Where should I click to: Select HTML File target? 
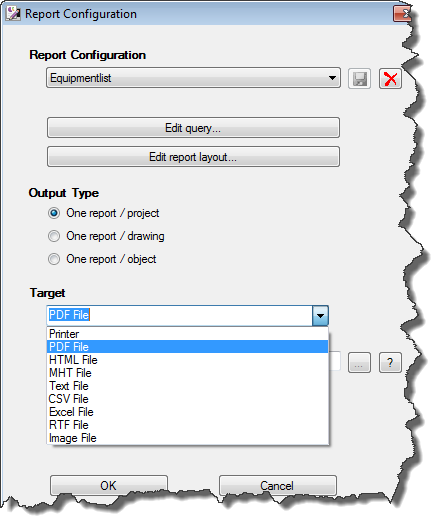(187, 360)
